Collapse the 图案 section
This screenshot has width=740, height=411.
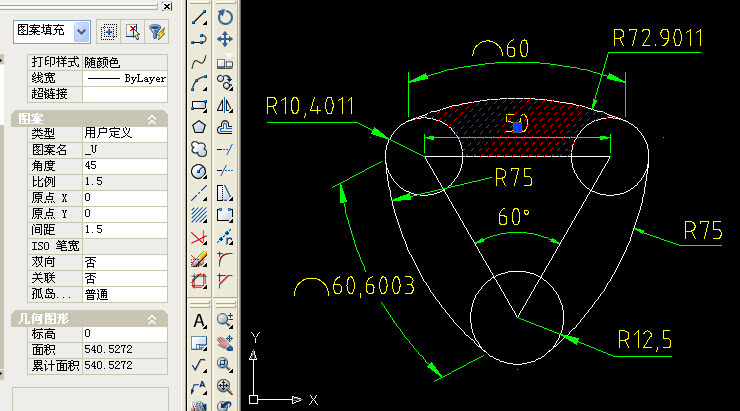pyautogui.click(x=152, y=119)
